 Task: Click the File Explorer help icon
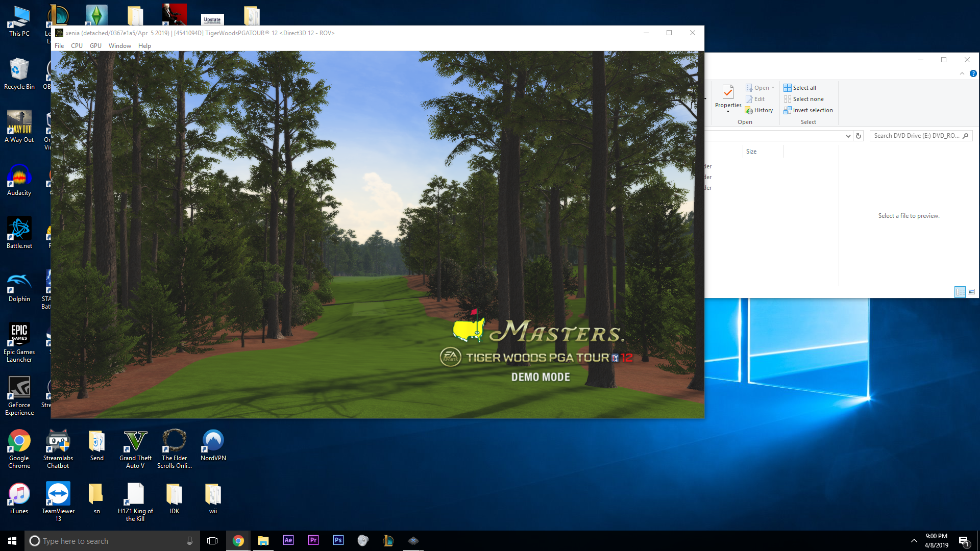(973, 73)
